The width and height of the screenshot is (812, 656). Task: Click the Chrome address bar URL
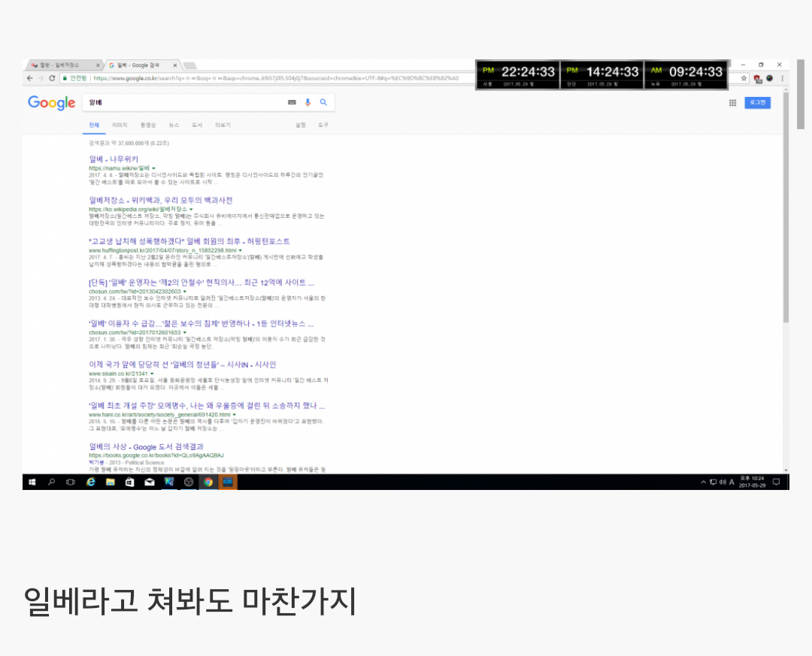click(x=276, y=78)
